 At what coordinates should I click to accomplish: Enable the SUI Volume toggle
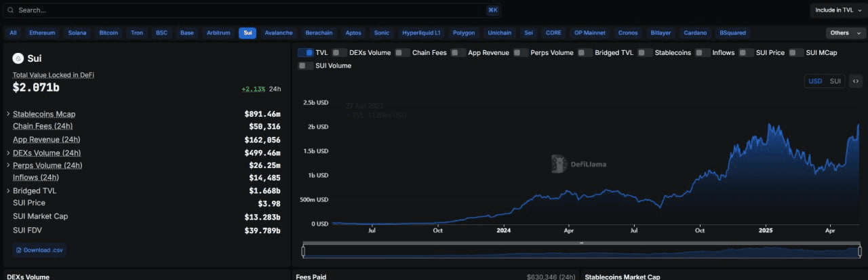click(305, 66)
